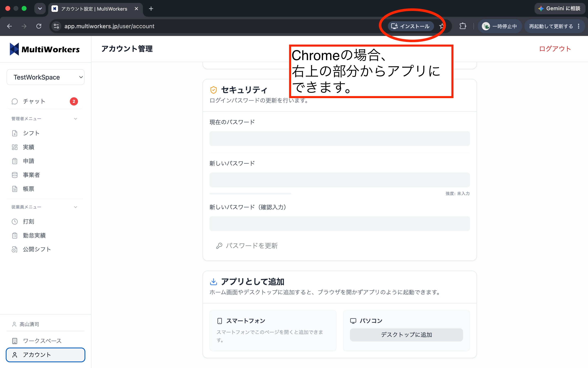
Task: Reload the page with the refresh icon
Action: point(39,26)
